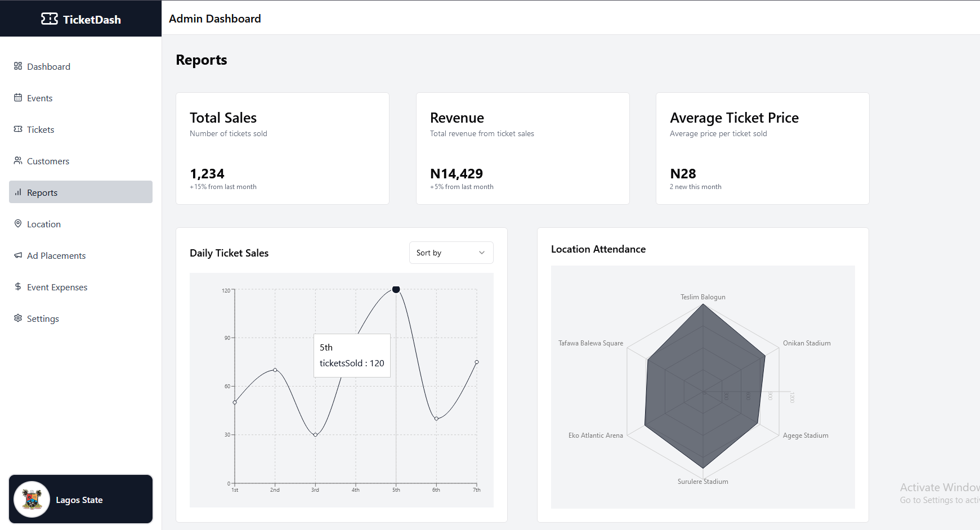Click the Events calendar icon
The height and width of the screenshot is (530, 980).
[x=18, y=97]
